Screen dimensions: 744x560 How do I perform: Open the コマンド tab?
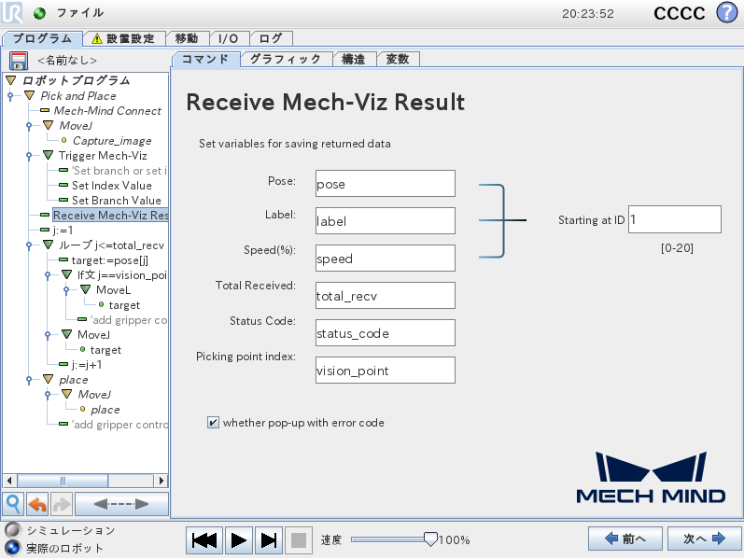205,60
